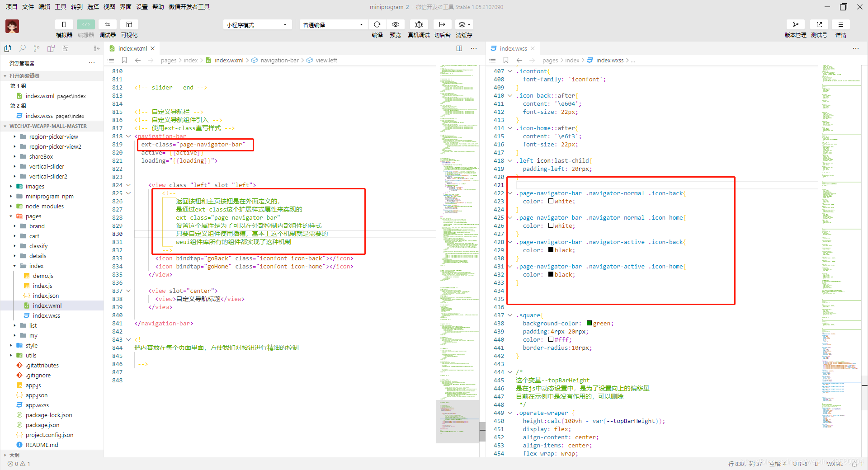Click the left editor minimap viewport slider
Image resolution: width=868 pixels, height=470 pixels.
pos(458,422)
